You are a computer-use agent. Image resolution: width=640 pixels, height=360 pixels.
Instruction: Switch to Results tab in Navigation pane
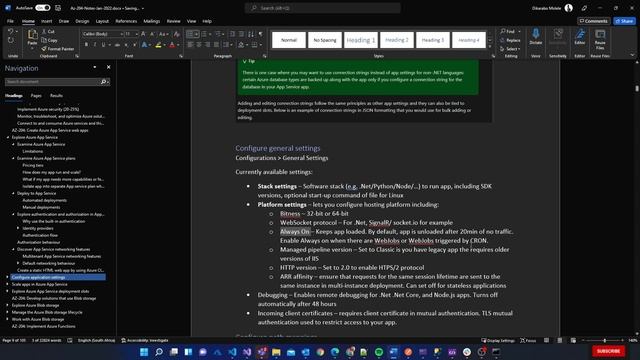(56, 96)
